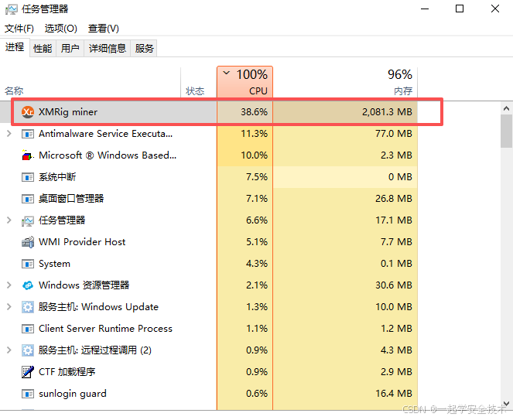Click the 远程过程调用 service gear icon
Image resolution: width=513 pixels, height=420 pixels.
[x=28, y=350]
